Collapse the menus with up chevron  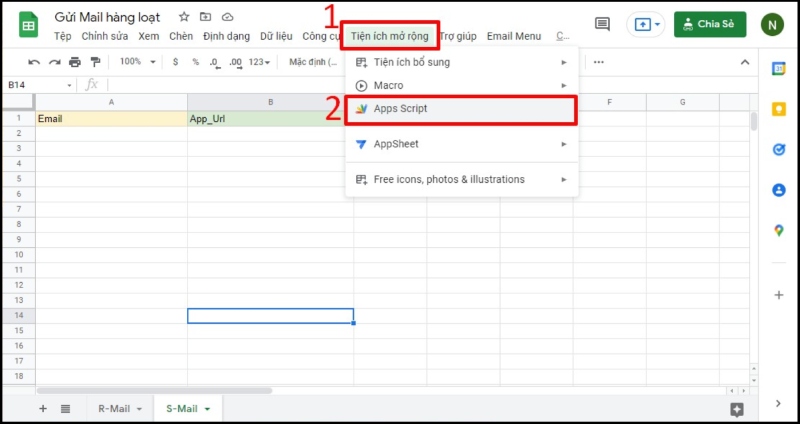tap(745, 62)
